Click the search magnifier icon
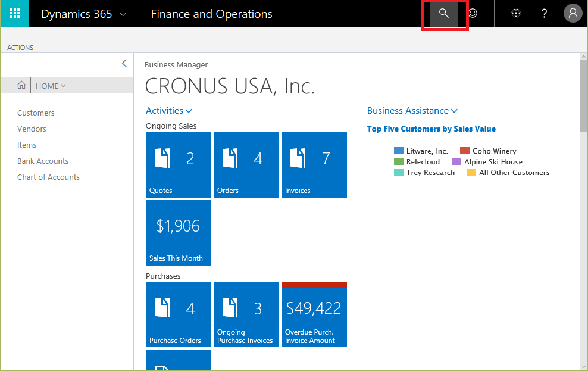Screen dimensions: 588x371 pyautogui.click(x=444, y=14)
